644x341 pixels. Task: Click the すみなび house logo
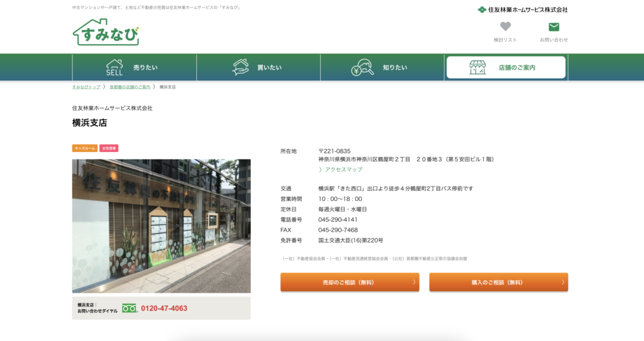[106, 32]
